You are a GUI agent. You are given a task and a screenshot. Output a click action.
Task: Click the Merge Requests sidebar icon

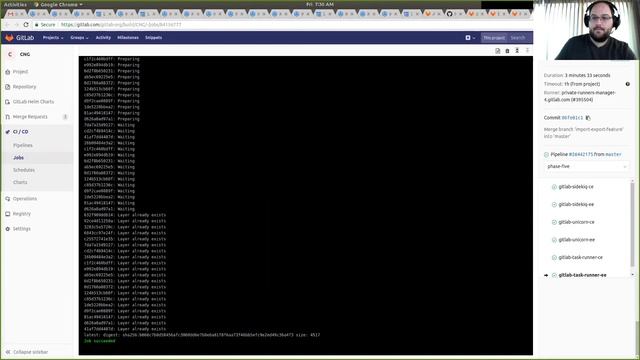click(7, 117)
